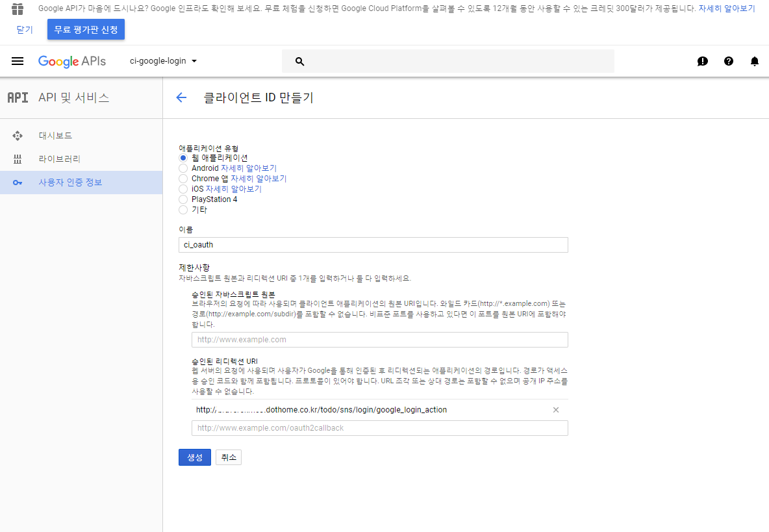Click the 취소 cancel button
Viewport: 769px width, 532px height.
[x=229, y=457]
